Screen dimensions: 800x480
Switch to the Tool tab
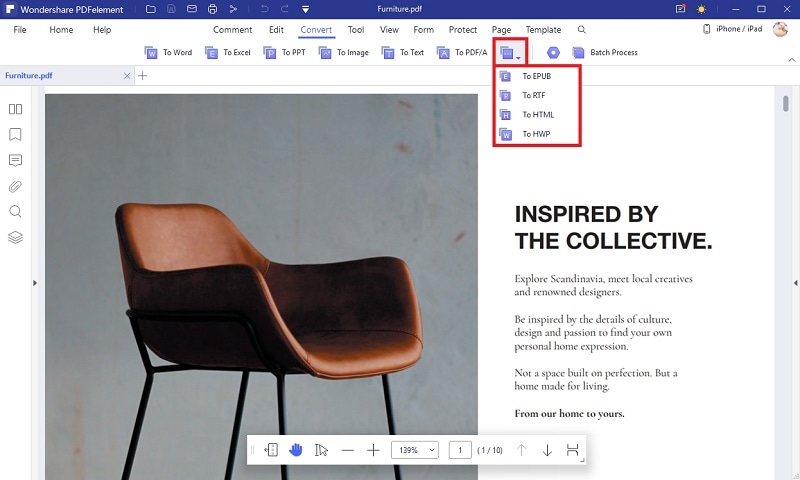click(x=356, y=30)
